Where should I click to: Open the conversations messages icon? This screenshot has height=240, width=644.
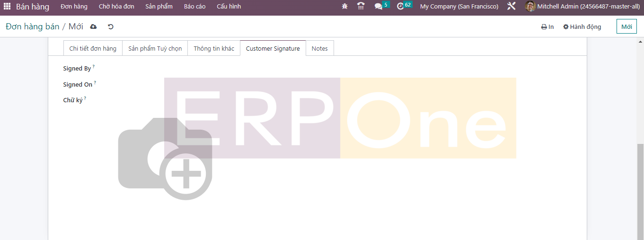(379, 7)
